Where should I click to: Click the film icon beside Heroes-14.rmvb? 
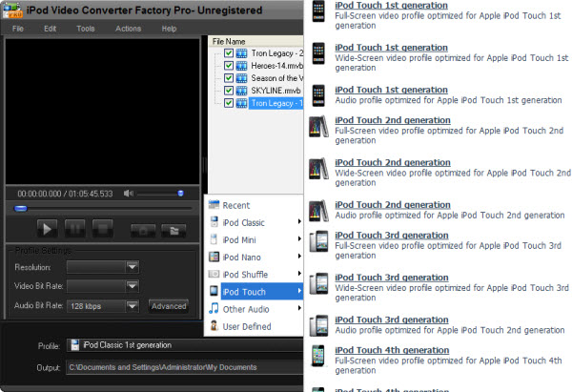(x=241, y=66)
